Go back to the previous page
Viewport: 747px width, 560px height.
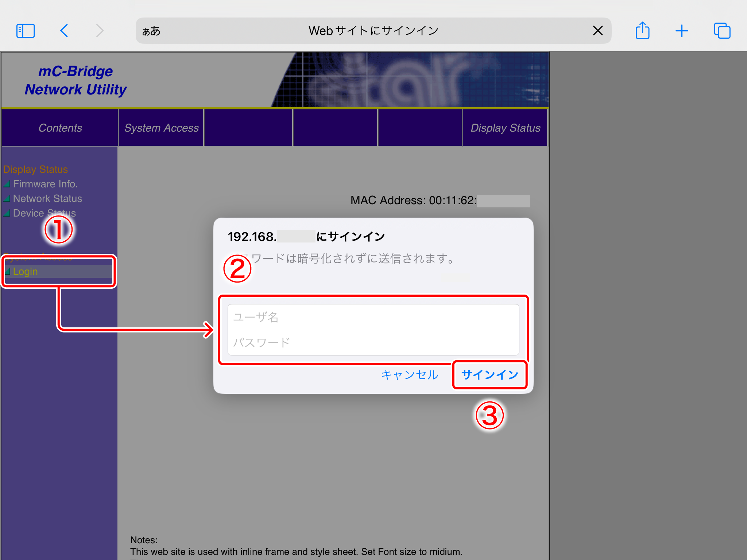(64, 31)
